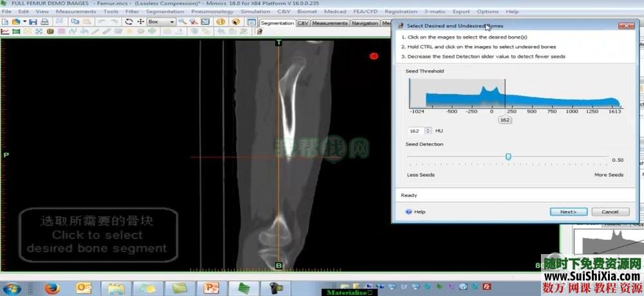
Task: Click the New project icon
Action: 5,21
